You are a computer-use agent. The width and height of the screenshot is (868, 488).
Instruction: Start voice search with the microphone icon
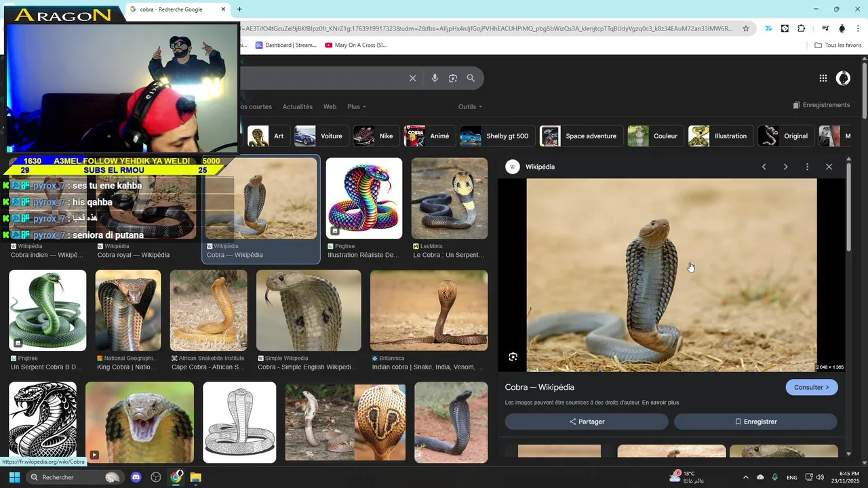435,78
